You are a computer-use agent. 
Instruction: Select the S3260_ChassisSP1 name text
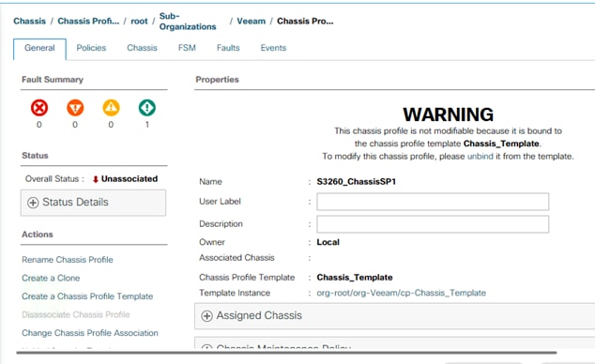[x=357, y=182]
